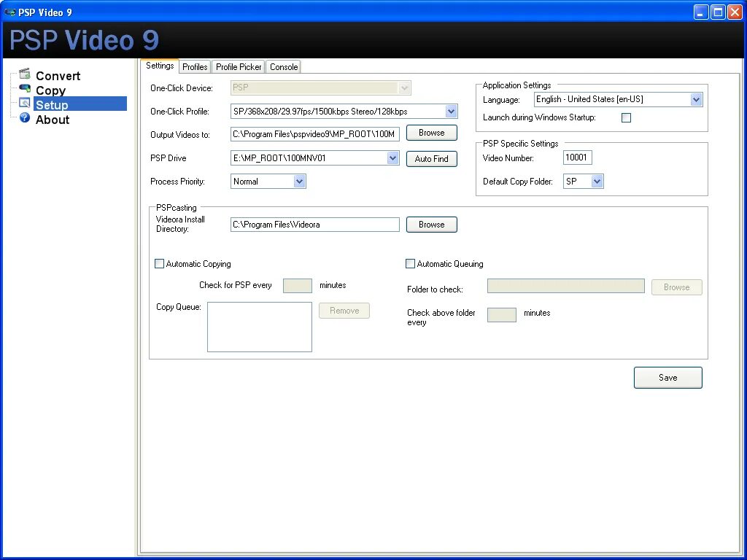Click the PSP Video 9 title bar icon

click(x=9, y=12)
